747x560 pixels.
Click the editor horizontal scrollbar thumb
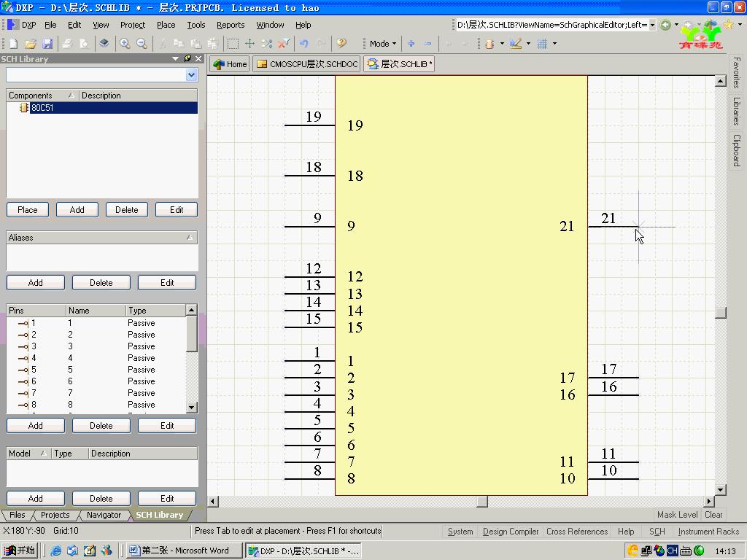tap(482, 502)
